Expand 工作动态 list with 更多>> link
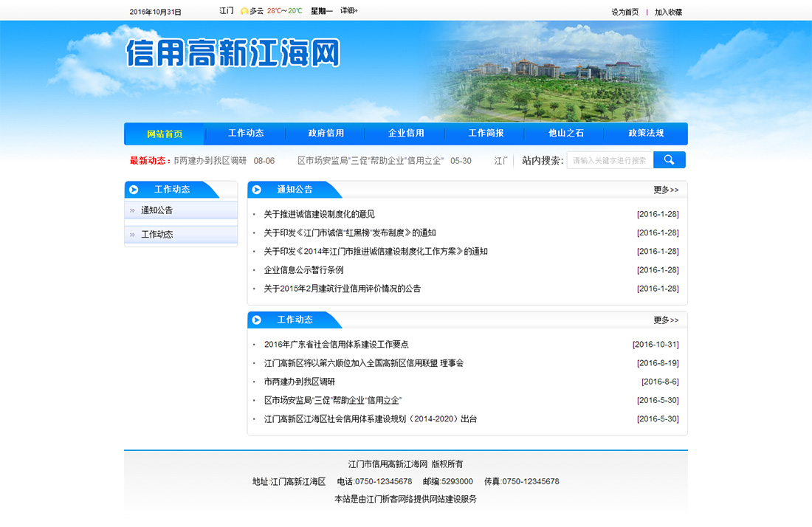The image size is (812, 527). click(665, 320)
